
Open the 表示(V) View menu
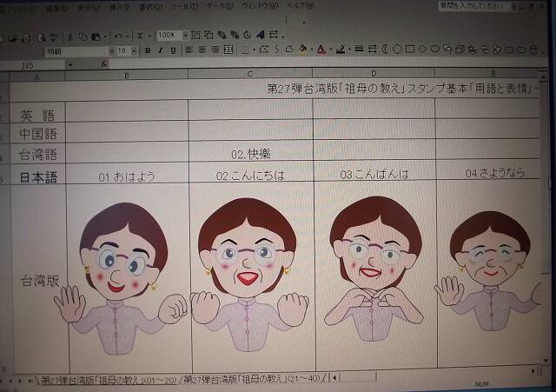pyautogui.click(x=88, y=8)
